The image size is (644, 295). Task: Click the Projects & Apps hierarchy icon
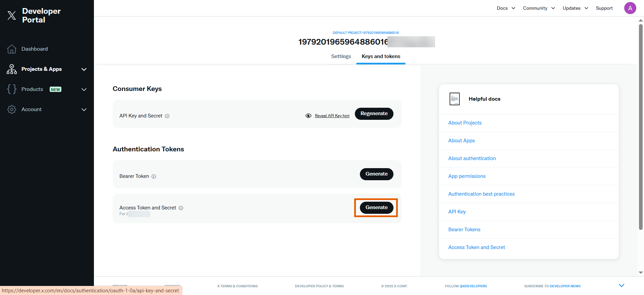point(12,69)
